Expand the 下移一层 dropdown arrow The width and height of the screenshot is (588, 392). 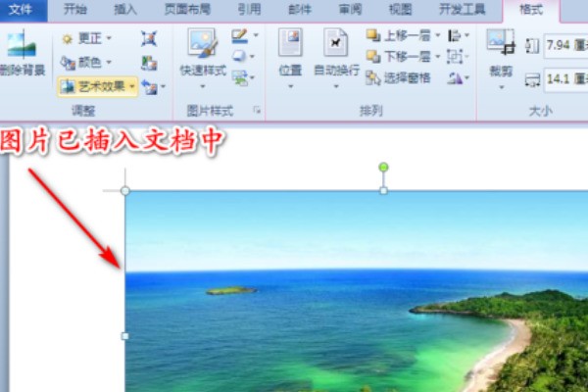click(438, 57)
